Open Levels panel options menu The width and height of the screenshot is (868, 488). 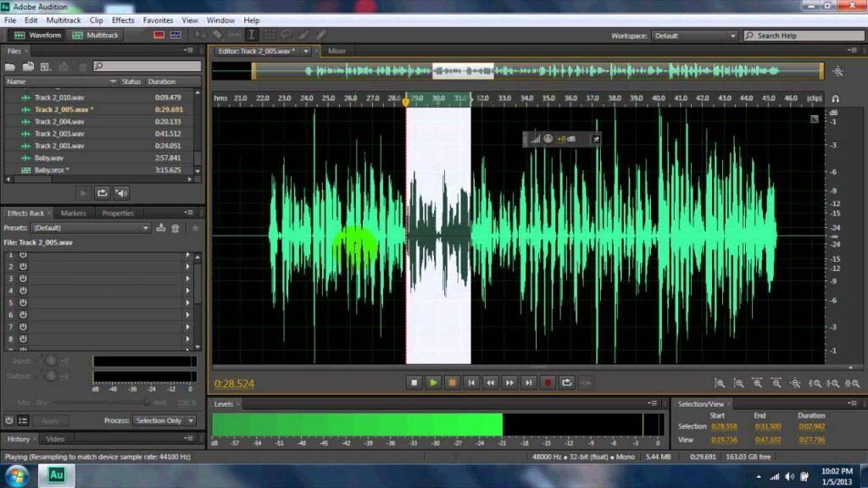[653, 404]
